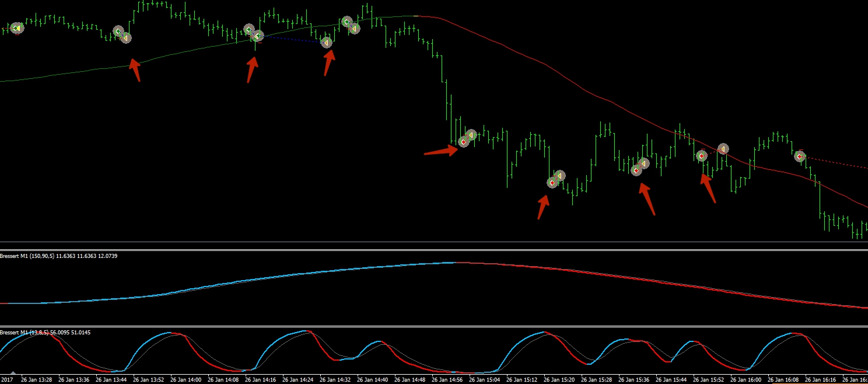Screen dimensions: 868x384
Task: Click the Bressert M1 (150,90,5) indicator label
Action: (x=58, y=256)
